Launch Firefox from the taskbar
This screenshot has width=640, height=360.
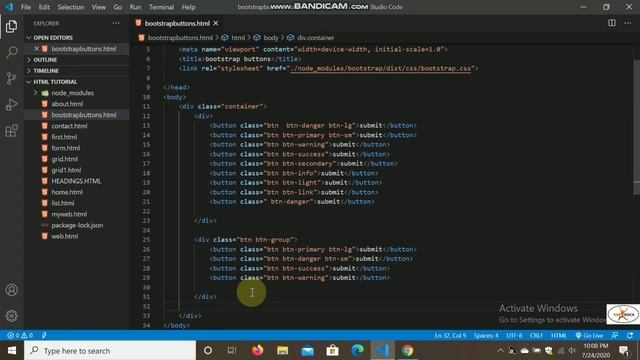[258, 351]
